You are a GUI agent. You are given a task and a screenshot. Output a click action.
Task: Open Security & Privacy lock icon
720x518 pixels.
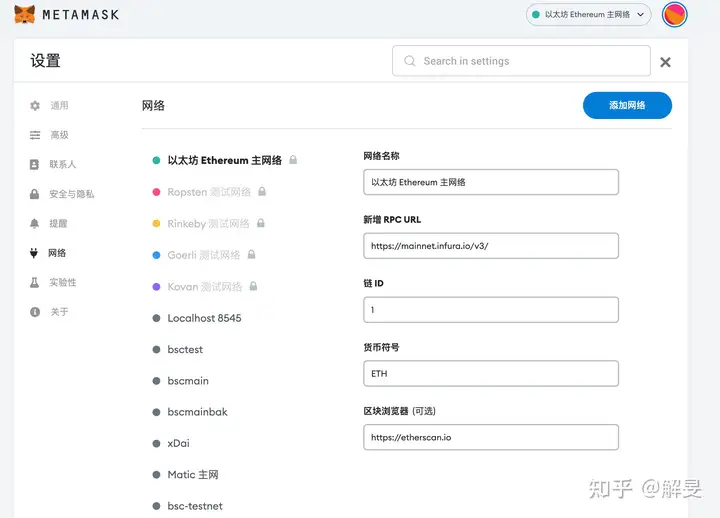click(34, 194)
